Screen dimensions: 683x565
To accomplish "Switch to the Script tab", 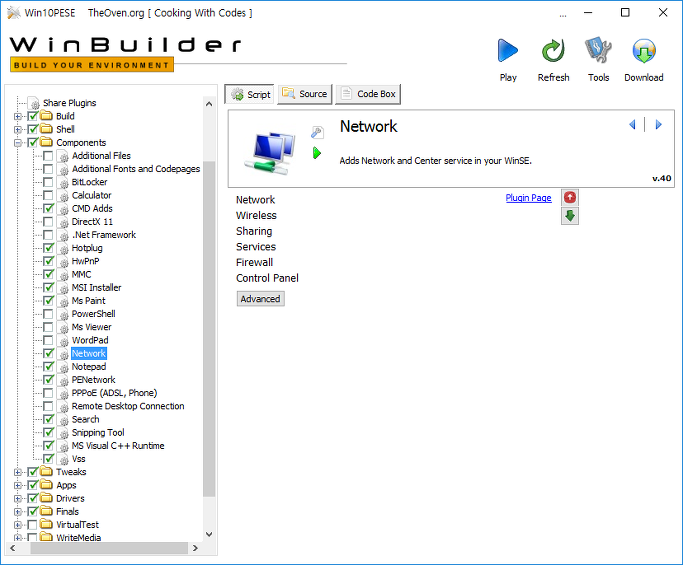I will pyautogui.click(x=250, y=94).
